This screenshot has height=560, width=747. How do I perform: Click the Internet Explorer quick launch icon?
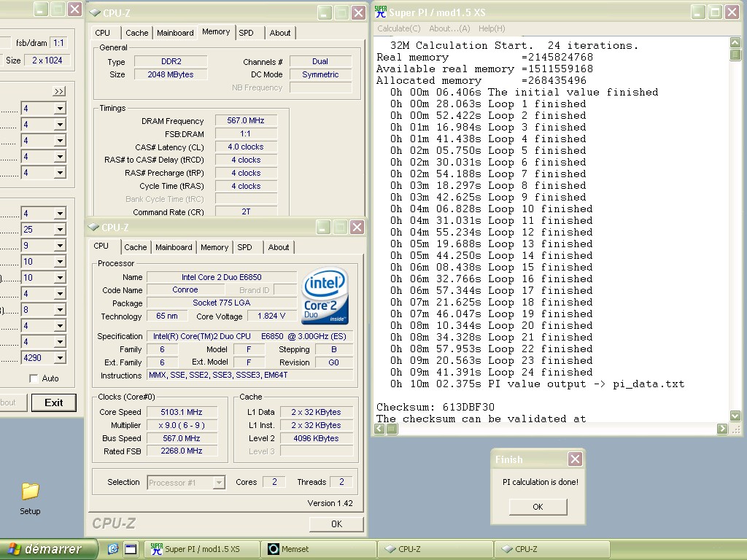pyautogui.click(x=112, y=549)
